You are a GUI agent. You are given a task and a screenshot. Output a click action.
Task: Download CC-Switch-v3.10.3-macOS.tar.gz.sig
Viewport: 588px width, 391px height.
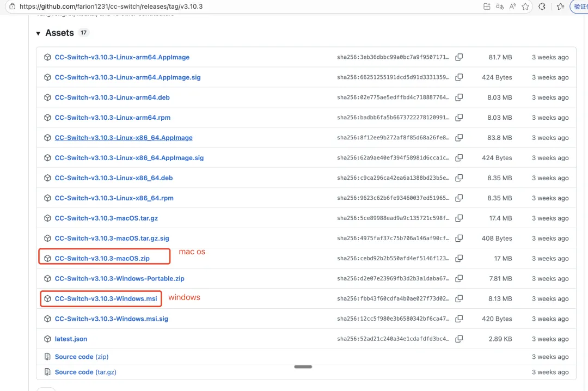pyautogui.click(x=112, y=239)
